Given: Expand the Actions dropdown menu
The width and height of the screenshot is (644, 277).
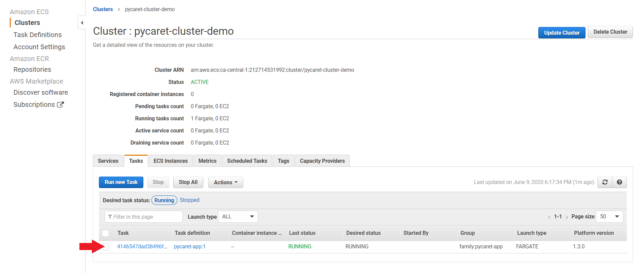Looking at the screenshot, I should coord(225,182).
